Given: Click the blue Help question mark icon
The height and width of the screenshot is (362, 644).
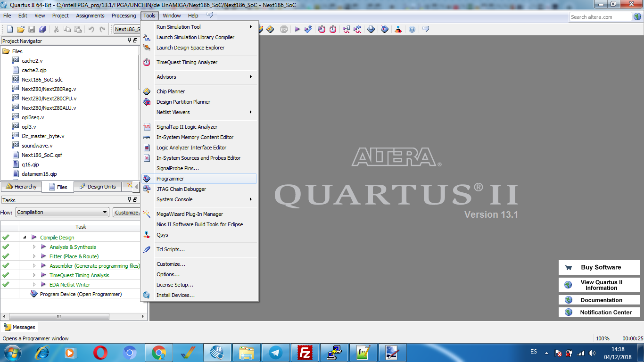Looking at the screenshot, I should [x=412, y=29].
